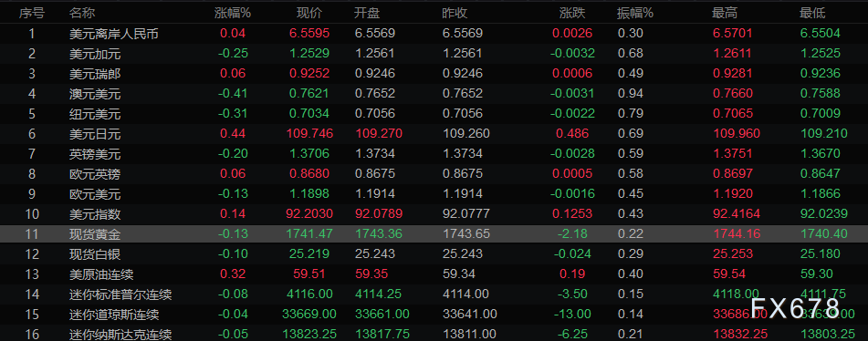Click high value 25.253

(732, 253)
